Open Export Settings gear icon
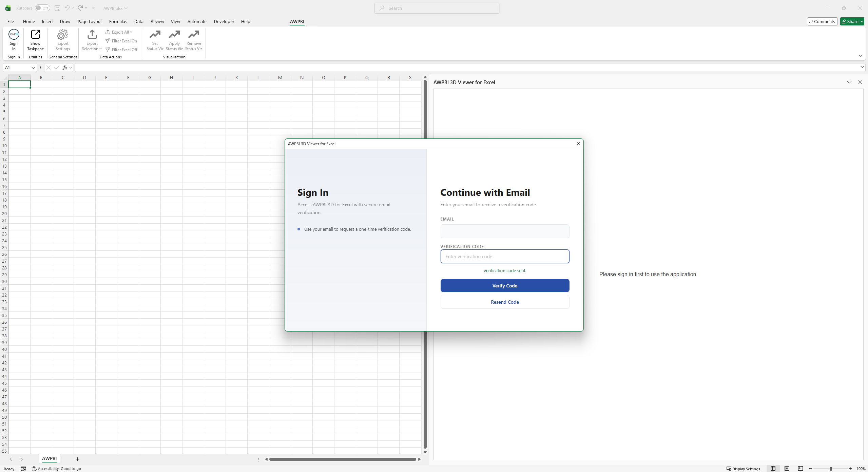The height and width of the screenshot is (472, 868). (x=63, y=34)
